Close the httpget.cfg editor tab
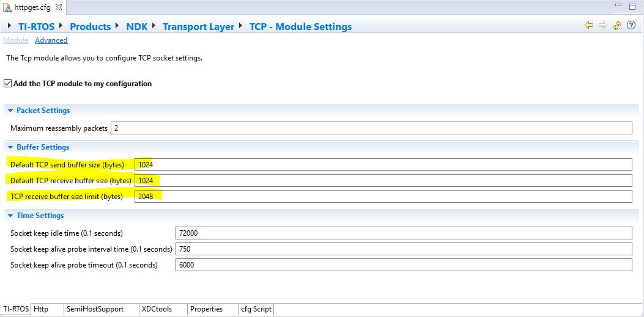Image resolution: width=644 pixels, height=317 pixels. point(57,7)
